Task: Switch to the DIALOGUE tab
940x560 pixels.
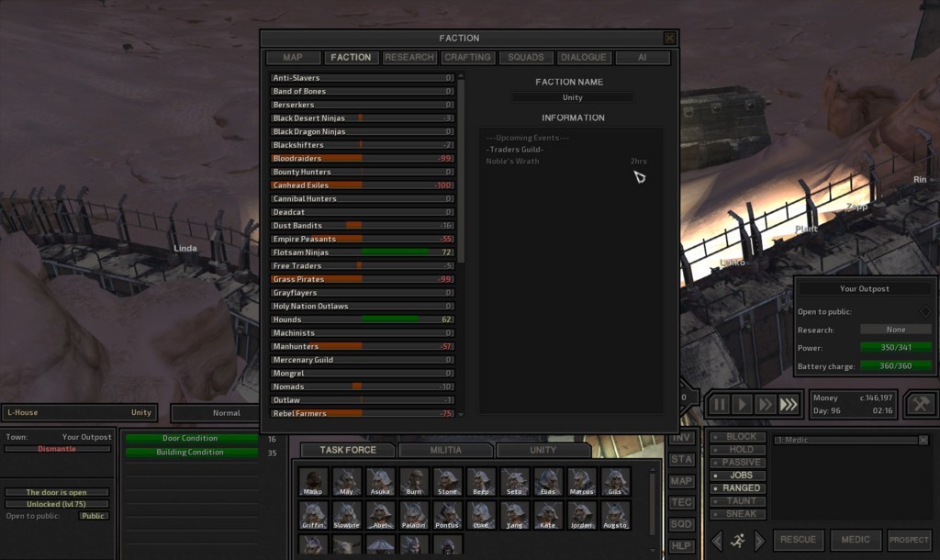Action: click(584, 58)
